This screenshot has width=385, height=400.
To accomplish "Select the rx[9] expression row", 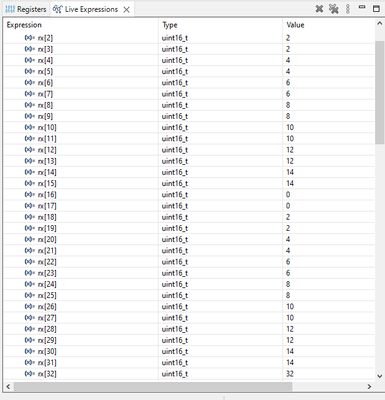I will 189,116.
